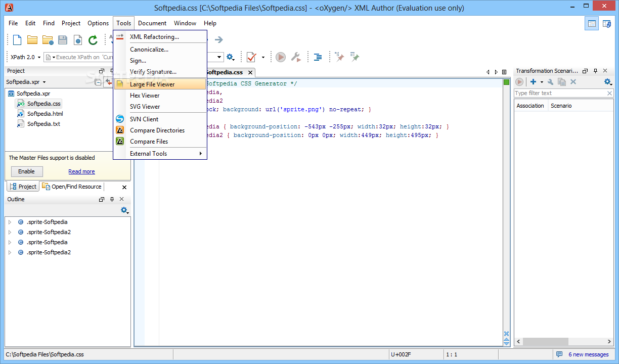
Task: Pin the Outline panel
Action: coord(112,200)
